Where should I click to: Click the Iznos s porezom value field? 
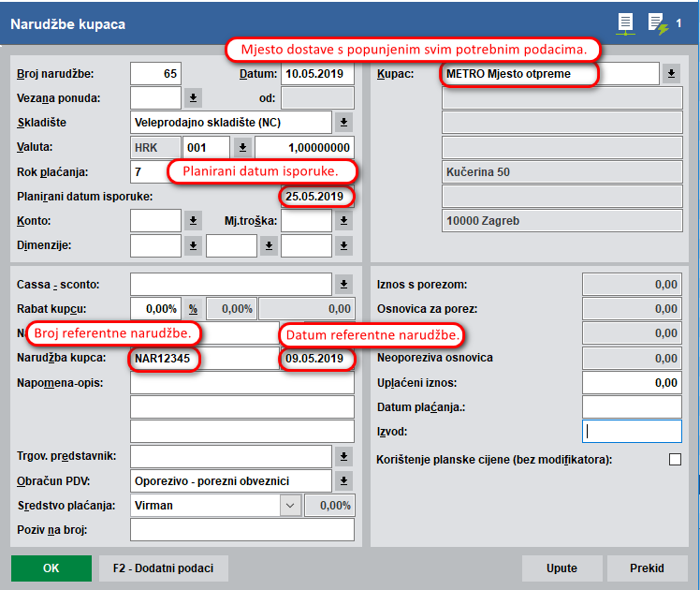point(632,284)
